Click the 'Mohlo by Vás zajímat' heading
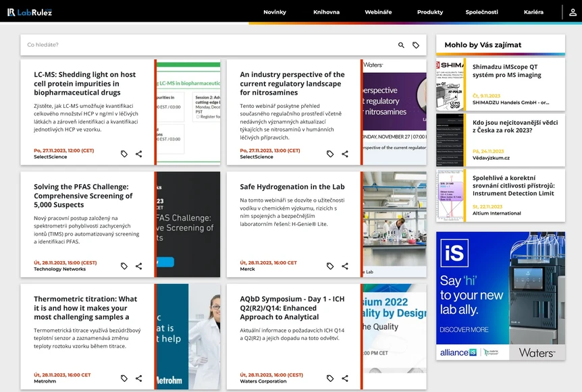 [x=483, y=45]
